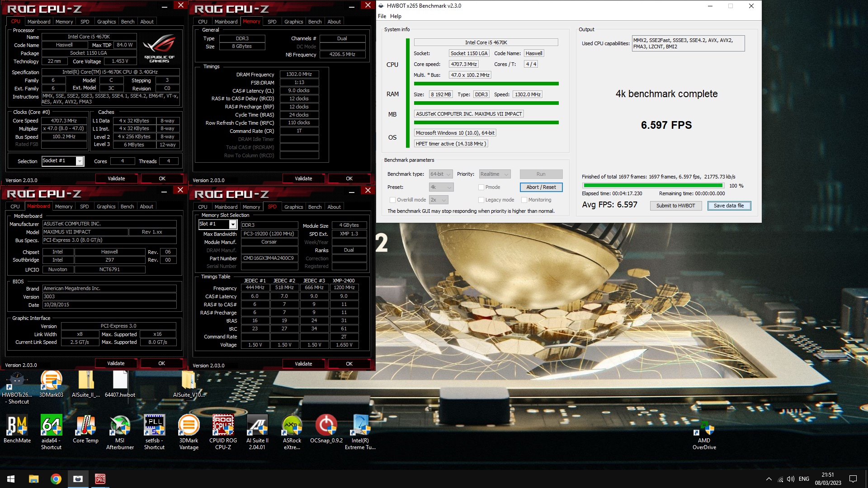Launch setfsb Shortcut icon
The width and height of the screenshot is (868, 488).
(154, 432)
